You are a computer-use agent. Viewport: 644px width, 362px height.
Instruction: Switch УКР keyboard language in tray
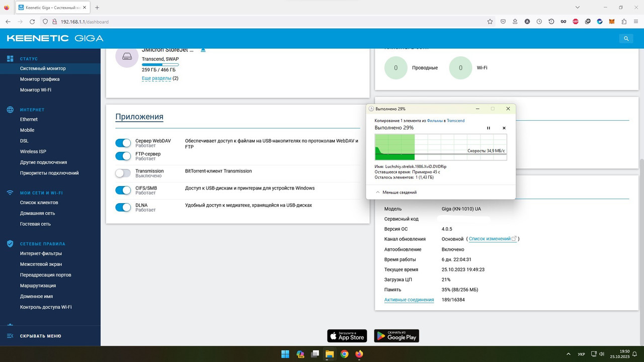(581, 354)
